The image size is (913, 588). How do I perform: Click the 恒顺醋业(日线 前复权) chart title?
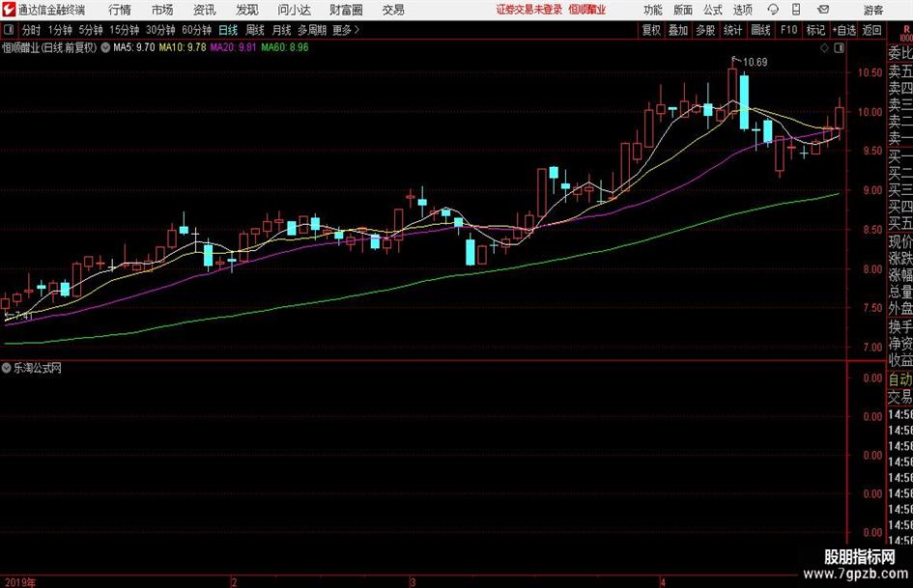pyautogui.click(x=49, y=47)
